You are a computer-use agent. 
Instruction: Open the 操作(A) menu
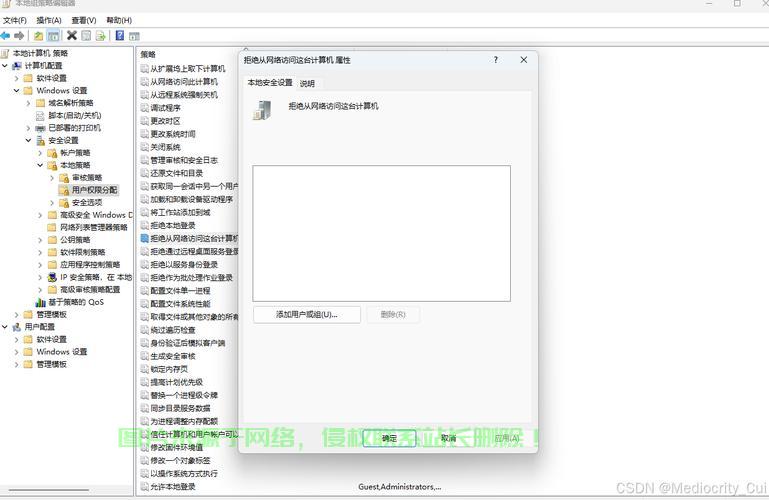coord(48,20)
